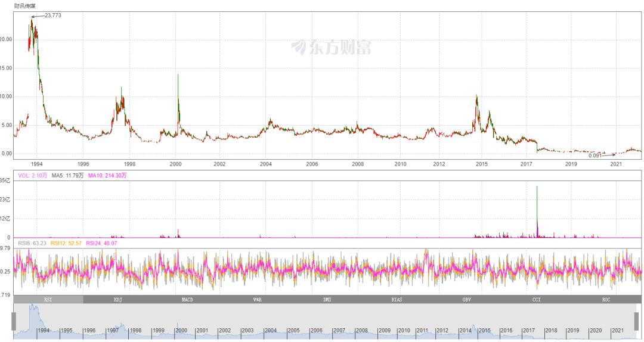Screen dimensions: 644x342
Task: Click the 1998 x-axis label on price chart
Action: pyautogui.click(x=129, y=164)
